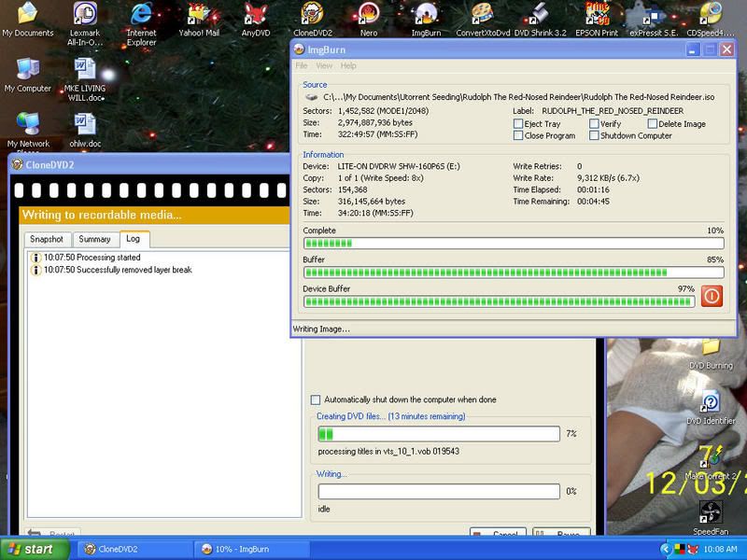Select the SpeedFan desktop shortcut
The height and width of the screenshot is (560, 747).
pos(711,518)
